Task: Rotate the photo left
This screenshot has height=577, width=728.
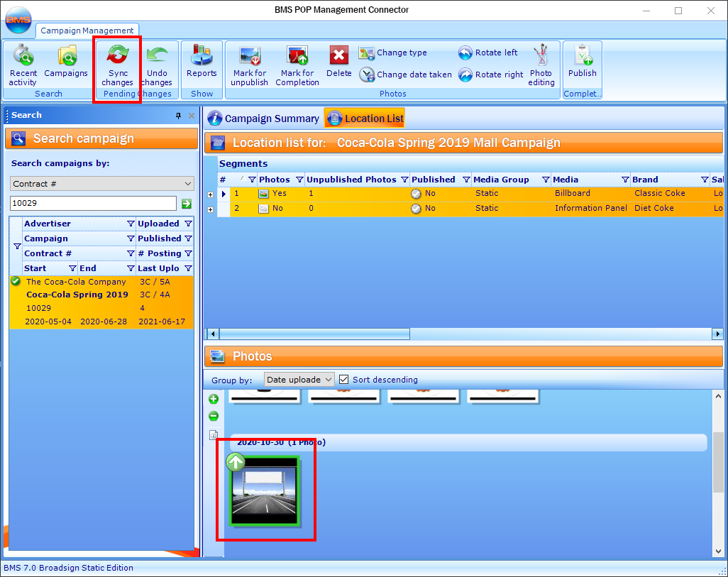Action: click(487, 53)
